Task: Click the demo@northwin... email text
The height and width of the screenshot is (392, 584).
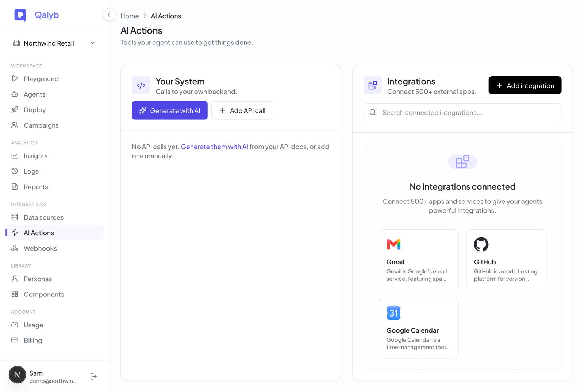Action: [x=53, y=381]
